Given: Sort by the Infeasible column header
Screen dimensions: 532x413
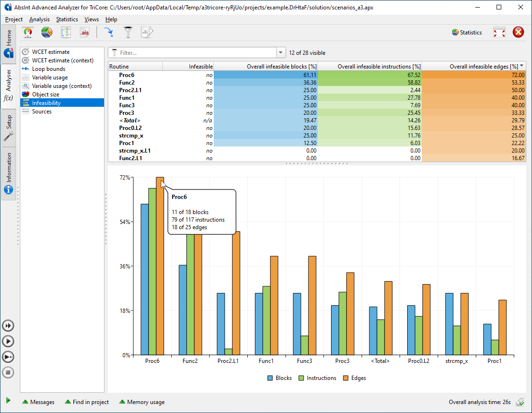Looking at the screenshot, I should pos(188,67).
